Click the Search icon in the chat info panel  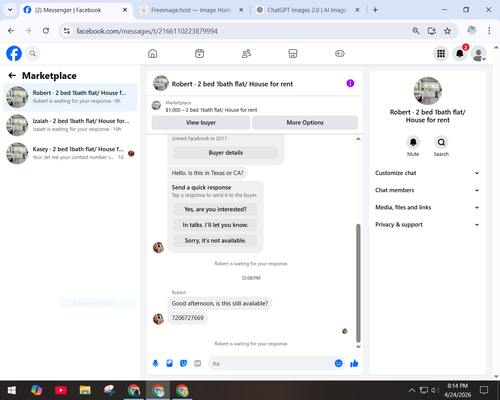[441, 142]
